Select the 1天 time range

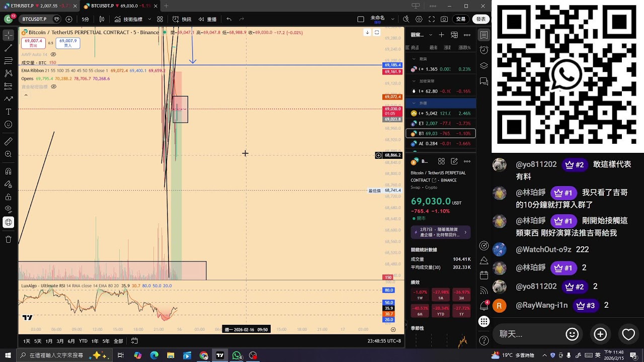point(27,341)
